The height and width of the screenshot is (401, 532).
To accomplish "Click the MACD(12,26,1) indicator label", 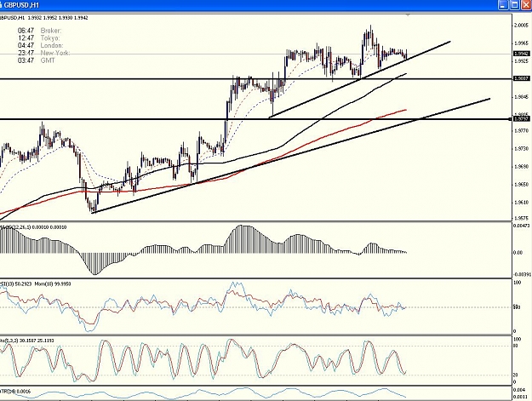I will tap(33, 227).
